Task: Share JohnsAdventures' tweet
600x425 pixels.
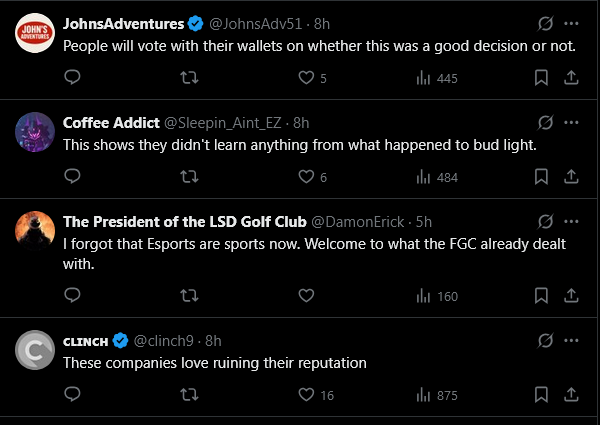Action: (571, 77)
